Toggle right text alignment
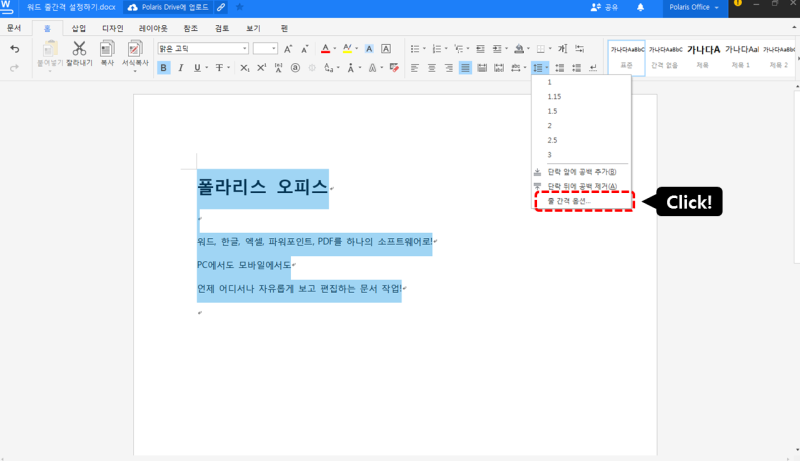The width and height of the screenshot is (800, 461). [448, 68]
